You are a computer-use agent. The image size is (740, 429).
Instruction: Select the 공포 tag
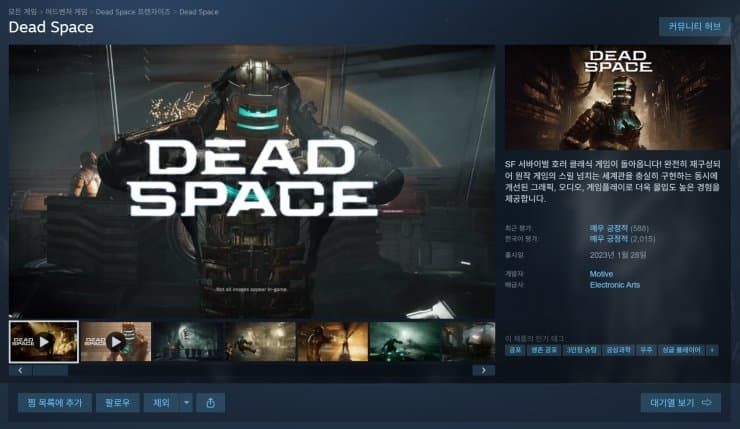click(x=515, y=350)
